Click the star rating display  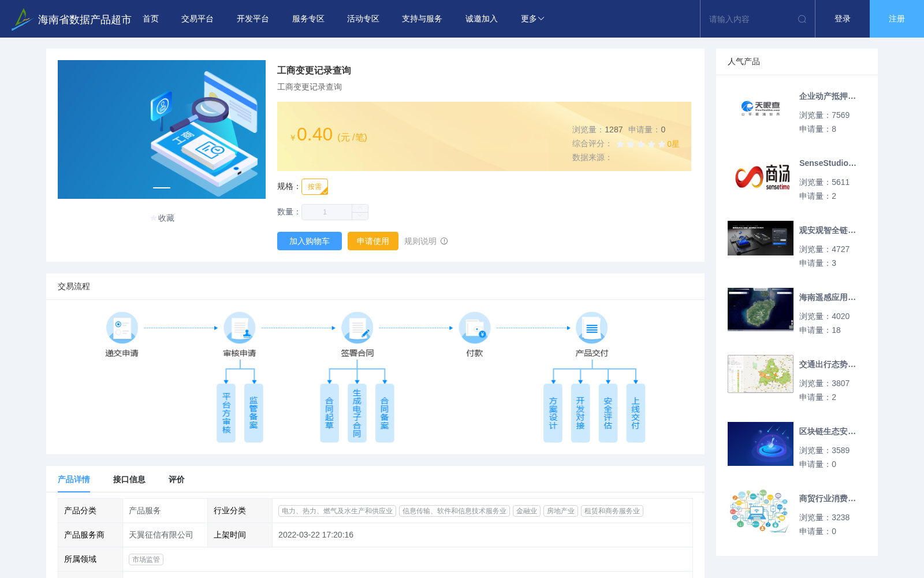[x=641, y=144]
